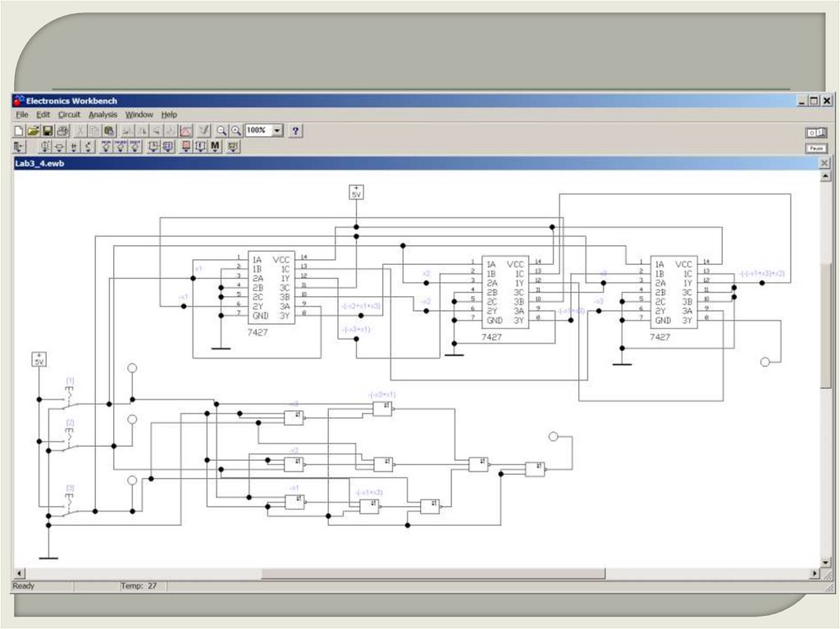Open the Display Graphs window icon
This screenshot has width=840, height=629.
point(186,130)
